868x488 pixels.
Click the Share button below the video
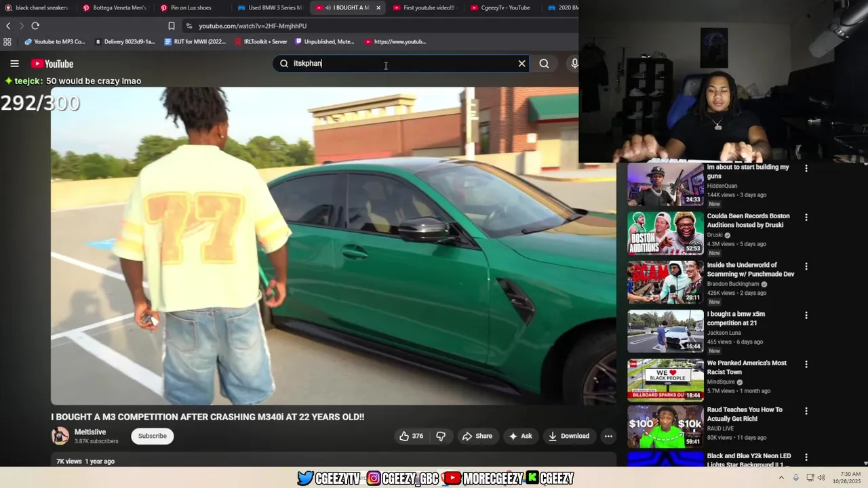tap(477, 436)
